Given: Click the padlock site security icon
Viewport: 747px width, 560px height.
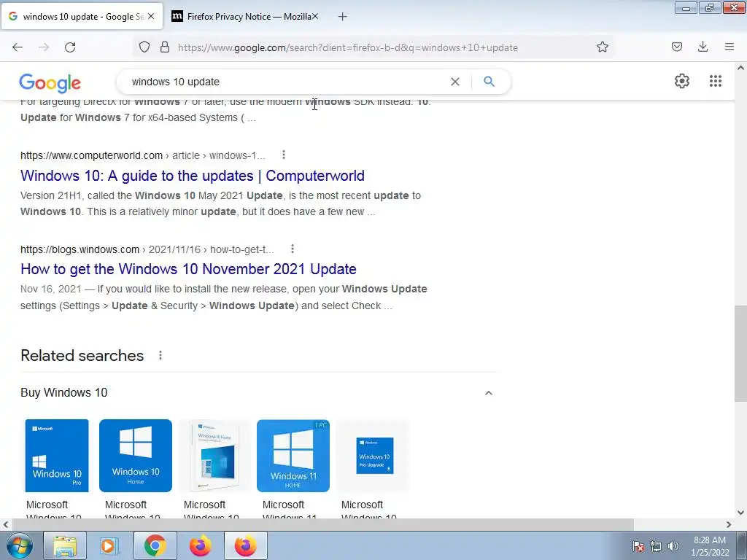Looking at the screenshot, I should [x=165, y=47].
